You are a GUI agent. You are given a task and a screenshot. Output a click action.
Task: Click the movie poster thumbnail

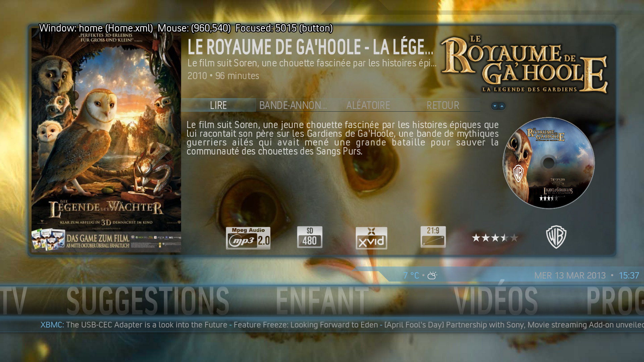106,141
